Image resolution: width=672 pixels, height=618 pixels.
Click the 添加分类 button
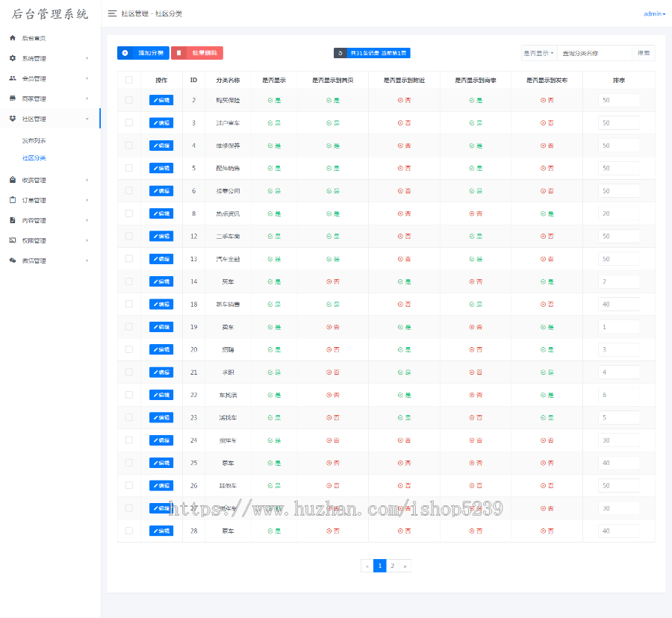point(143,53)
